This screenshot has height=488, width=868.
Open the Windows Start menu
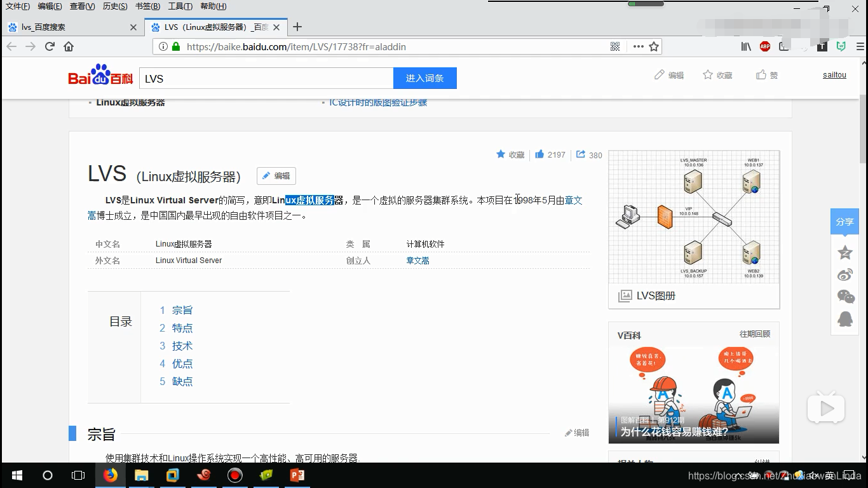[x=17, y=475]
